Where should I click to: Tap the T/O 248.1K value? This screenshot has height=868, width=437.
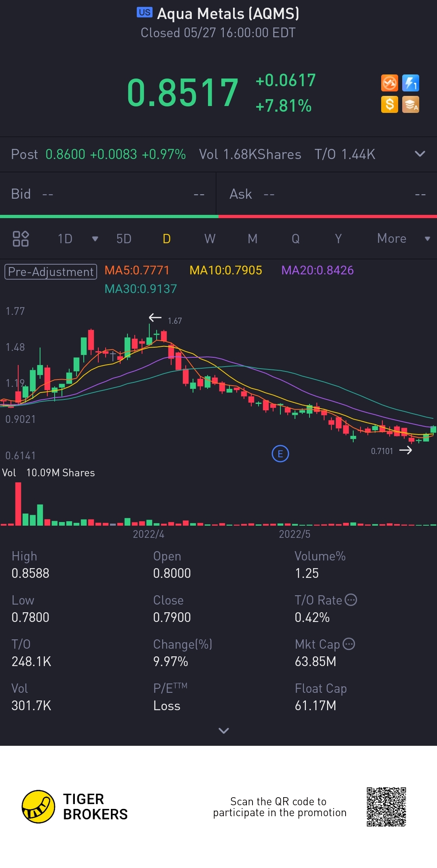[31, 661]
